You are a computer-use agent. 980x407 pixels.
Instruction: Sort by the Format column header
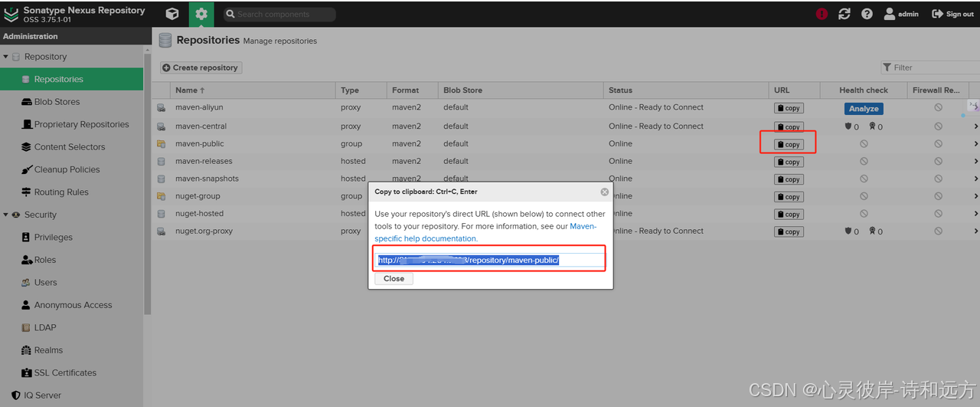click(413, 90)
